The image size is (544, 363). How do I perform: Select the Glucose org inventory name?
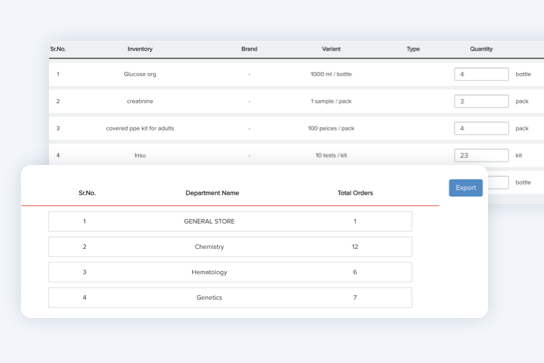(x=140, y=74)
